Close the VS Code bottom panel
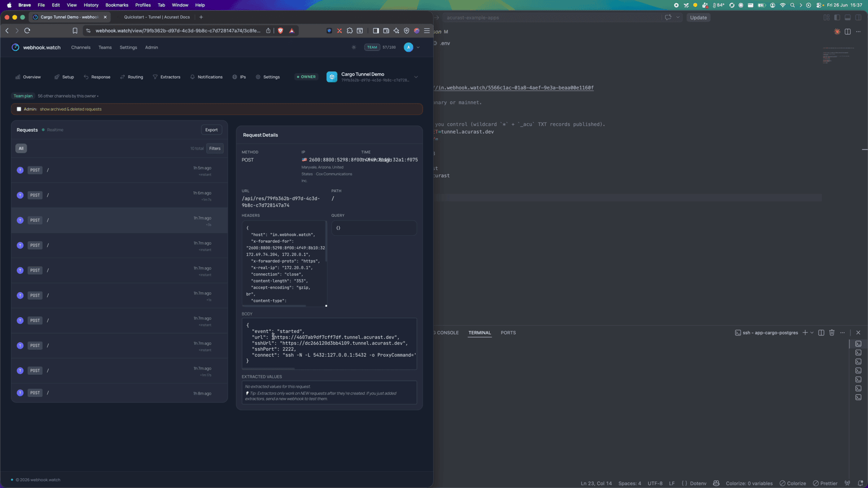The height and width of the screenshot is (488, 868). coord(858,332)
